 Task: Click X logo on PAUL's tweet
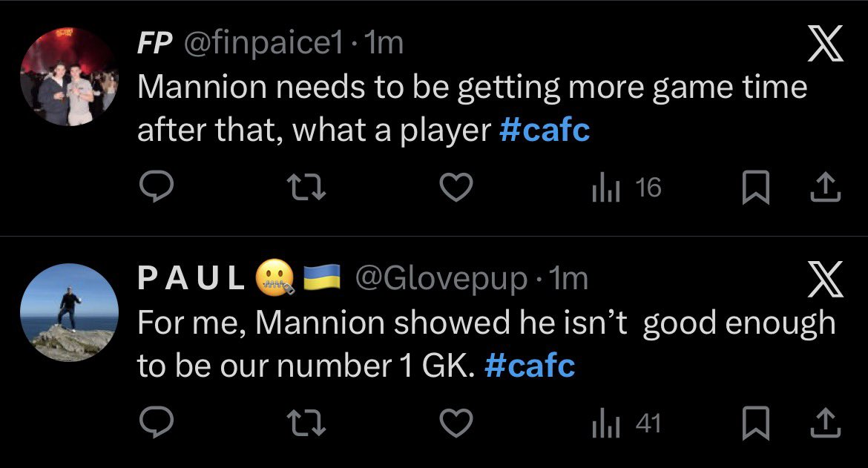(826, 279)
